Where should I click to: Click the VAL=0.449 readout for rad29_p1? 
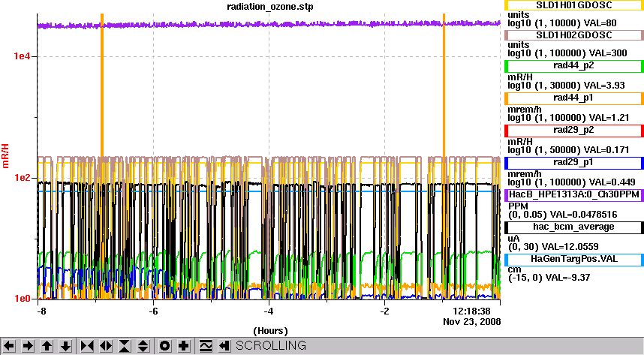pos(613,182)
